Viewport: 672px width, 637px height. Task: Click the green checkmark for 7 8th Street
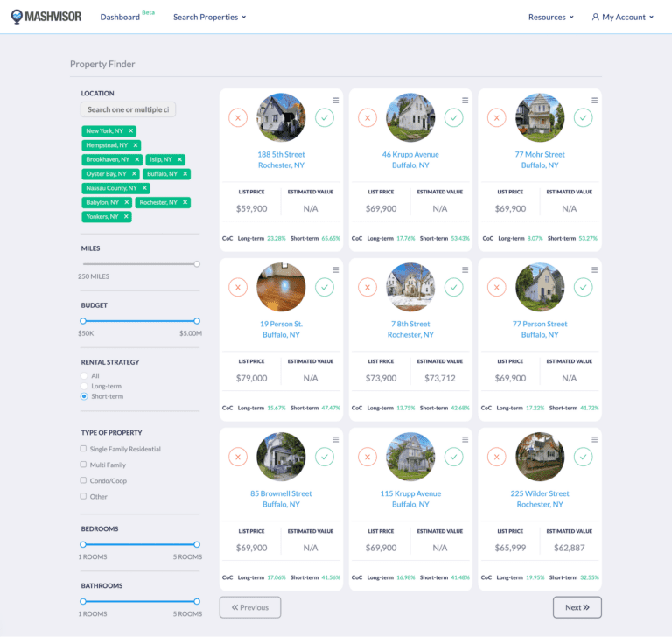(x=453, y=287)
